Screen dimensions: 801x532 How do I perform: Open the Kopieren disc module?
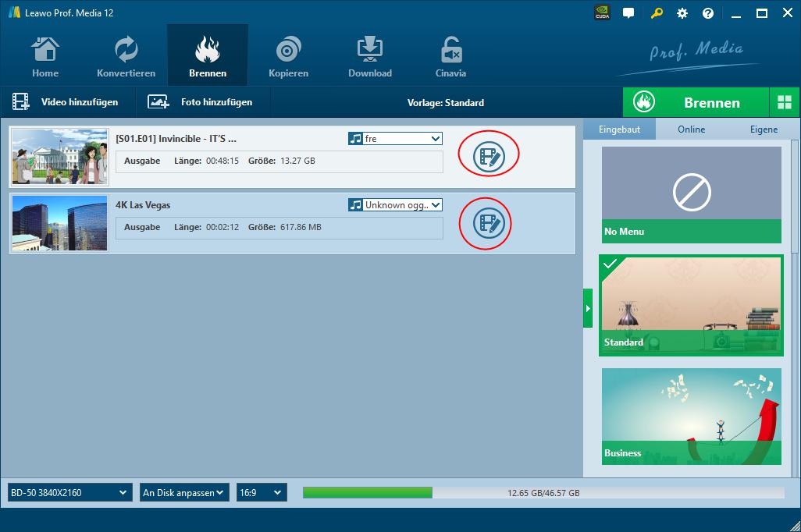coord(288,56)
